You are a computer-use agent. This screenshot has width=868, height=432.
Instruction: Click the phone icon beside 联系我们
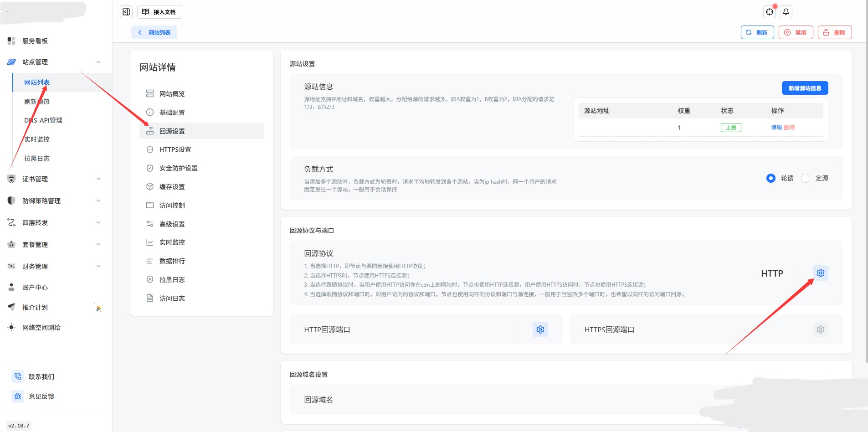click(x=18, y=376)
